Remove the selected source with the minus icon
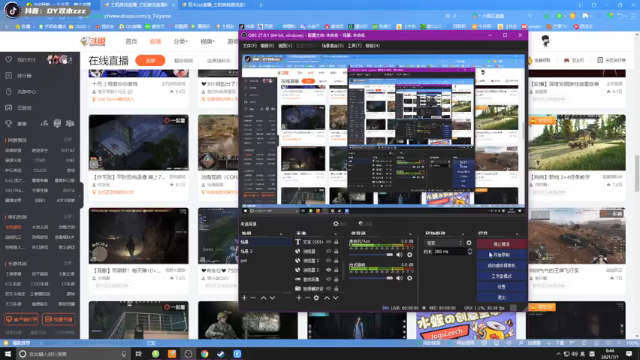The image size is (640, 360). click(x=307, y=298)
